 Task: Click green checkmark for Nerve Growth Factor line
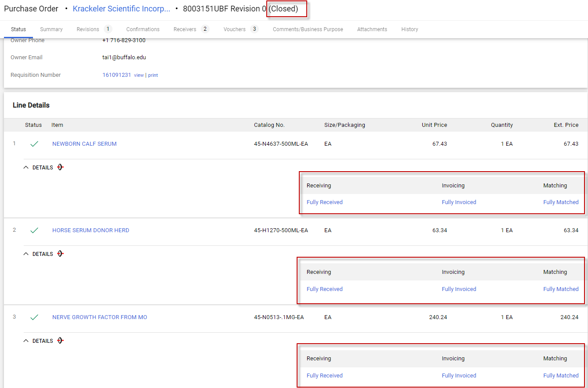[x=34, y=317]
